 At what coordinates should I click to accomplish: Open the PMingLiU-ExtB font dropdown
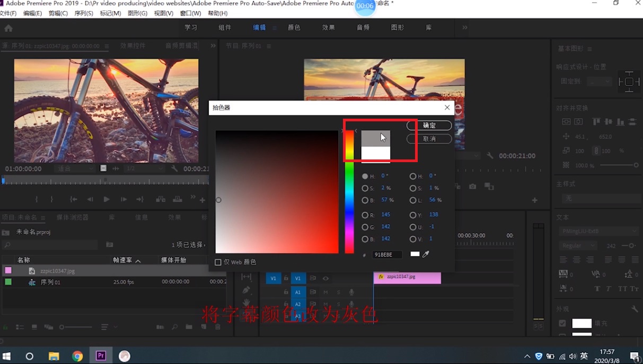[x=598, y=231]
